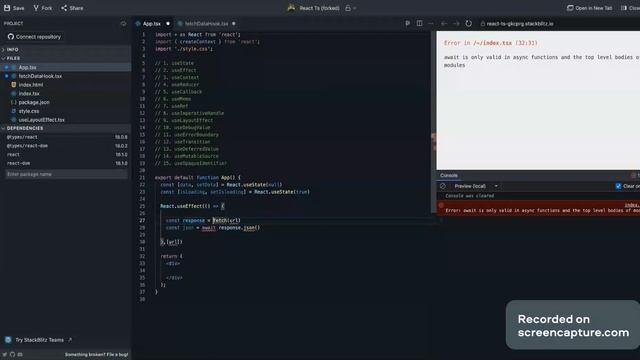640x360 pixels.
Task: Collapse the FILES section
Action: pos(13,58)
